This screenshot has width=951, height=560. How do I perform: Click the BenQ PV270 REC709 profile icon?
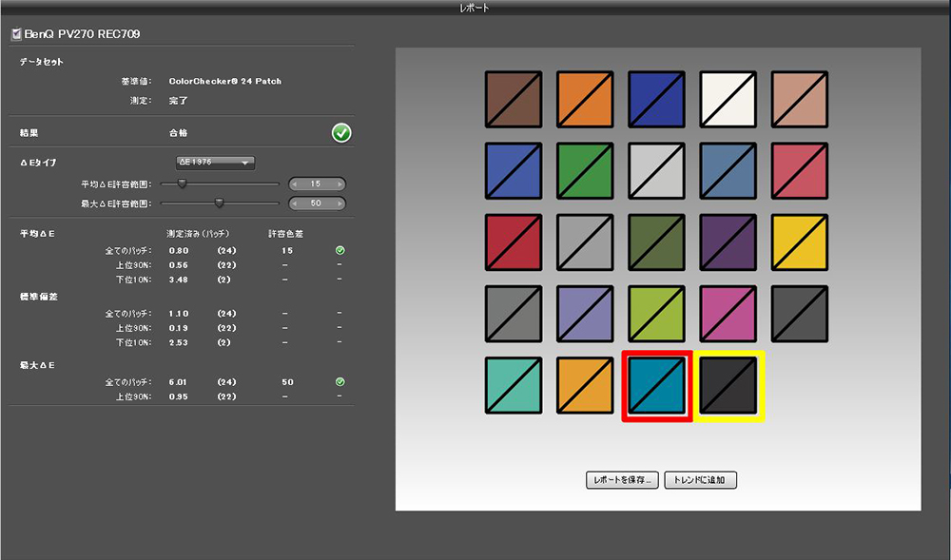coord(15,34)
